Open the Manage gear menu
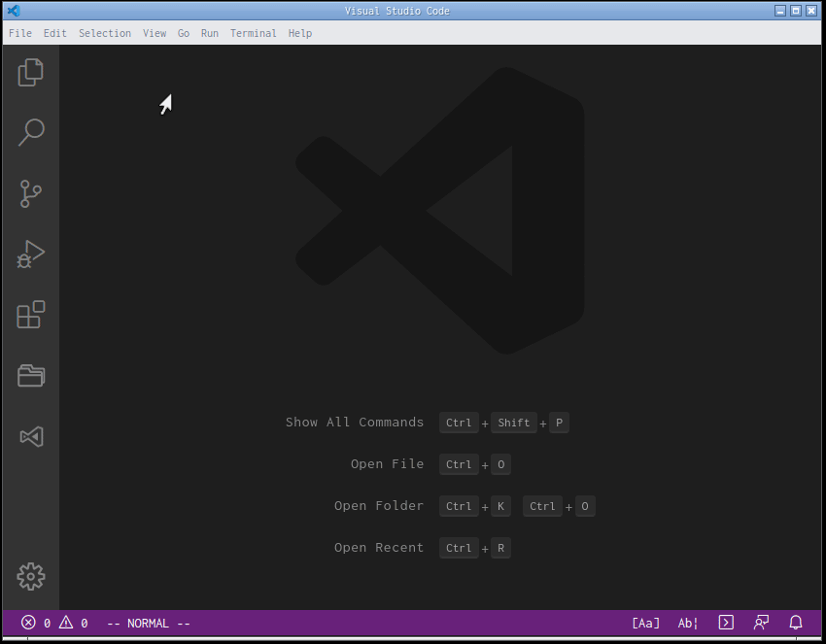This screenshot has height=644, width=826. pyautogui.click(x=31, y=577)
